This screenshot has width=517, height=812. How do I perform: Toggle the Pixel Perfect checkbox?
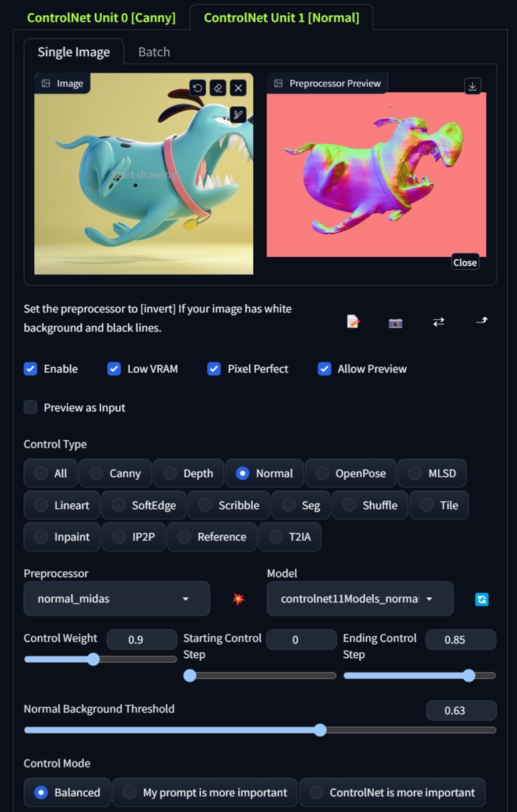pyautogui.click(x=213, y=369)
